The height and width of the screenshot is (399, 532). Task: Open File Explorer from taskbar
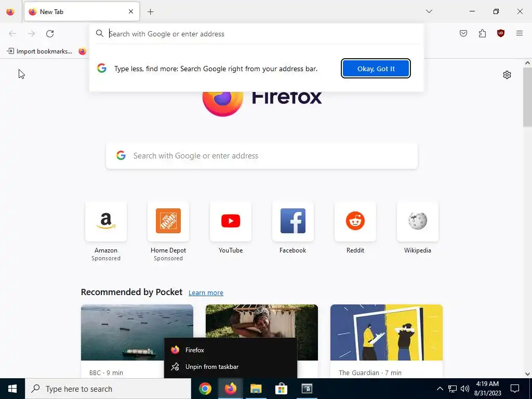click(256, 389)
